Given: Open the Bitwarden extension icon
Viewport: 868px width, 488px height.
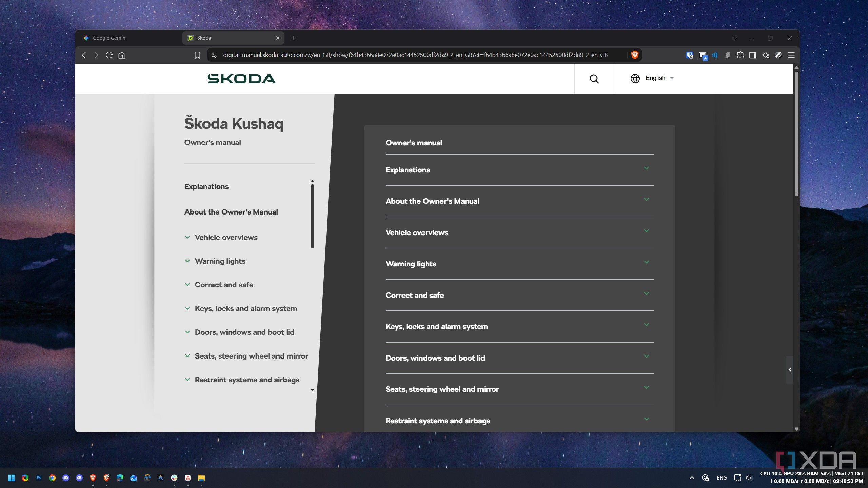Looking at the screenshot, I should [689, 55].
